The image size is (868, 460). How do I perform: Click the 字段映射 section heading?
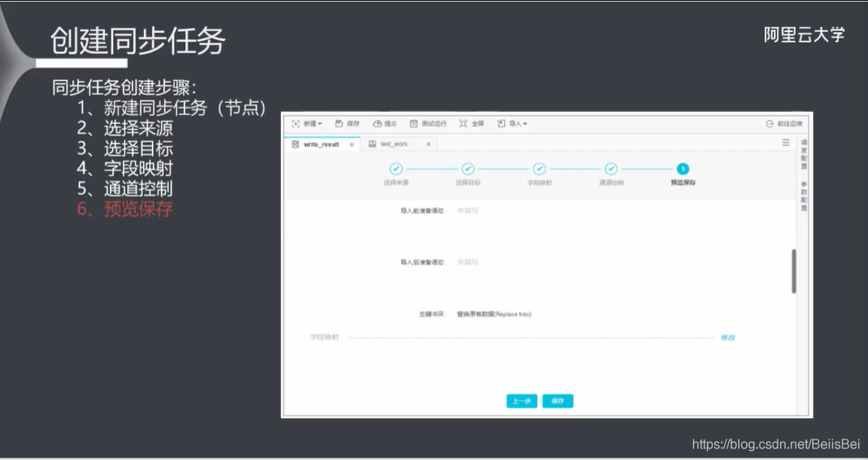pyautogui.click(x=325, y=338)
